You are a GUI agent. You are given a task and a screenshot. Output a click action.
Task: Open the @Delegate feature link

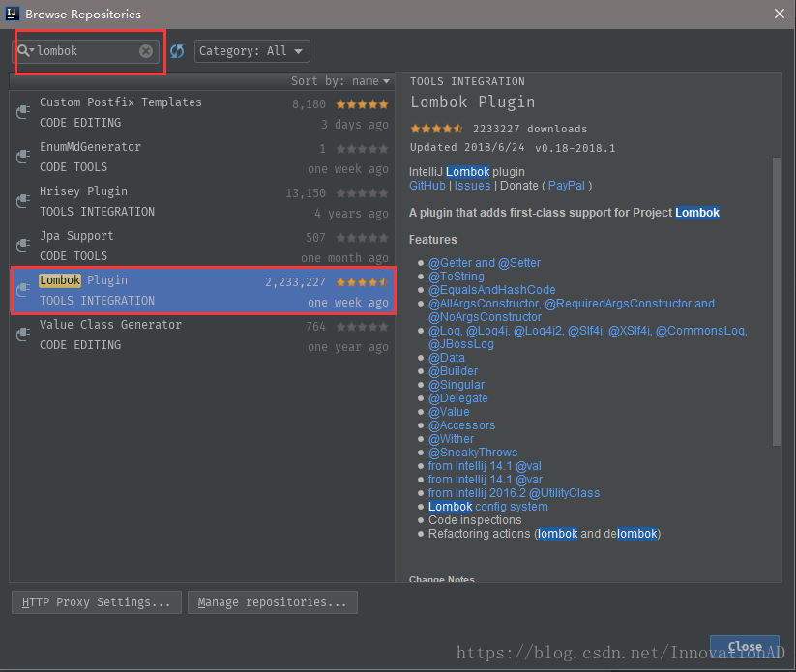coord(457,398)
